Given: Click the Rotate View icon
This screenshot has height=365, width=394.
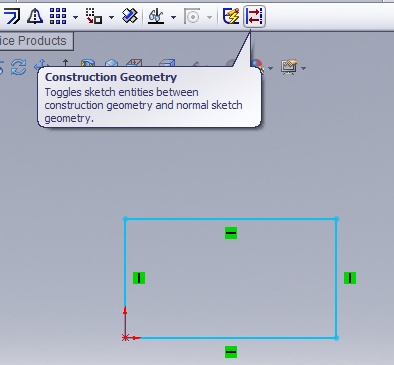Looking at the screenshot, I should click(x=18, y=67).
